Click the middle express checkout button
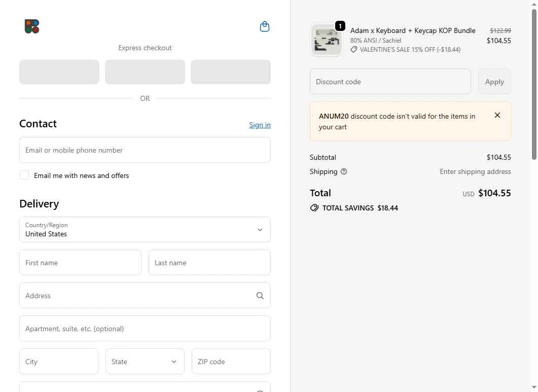This screenshot has width=538, height=392. click(145, 72)
